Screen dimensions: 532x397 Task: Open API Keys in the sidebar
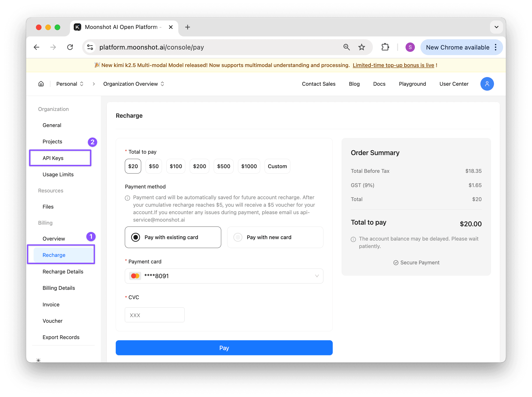(x=53, y=158)
